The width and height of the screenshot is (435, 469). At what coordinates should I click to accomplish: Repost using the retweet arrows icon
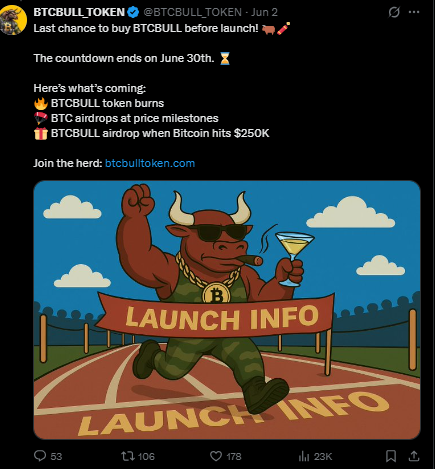pyautogui.click(x=127, y=456)
